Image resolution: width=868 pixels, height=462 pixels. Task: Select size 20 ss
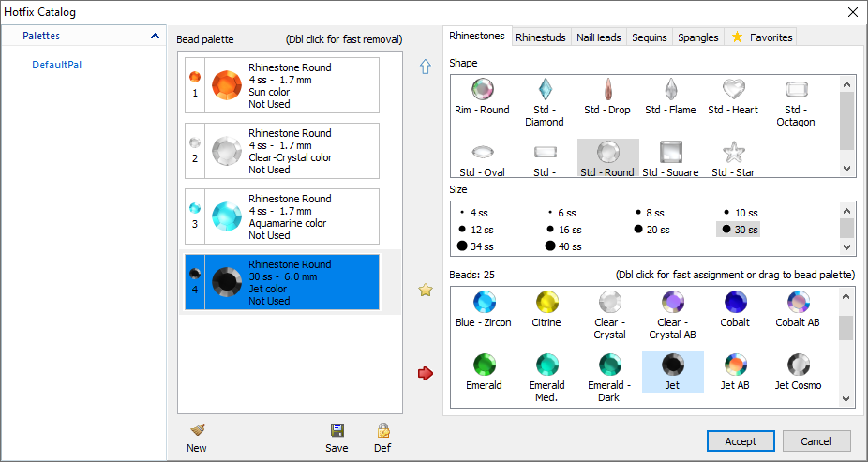(x=651, y=230)
